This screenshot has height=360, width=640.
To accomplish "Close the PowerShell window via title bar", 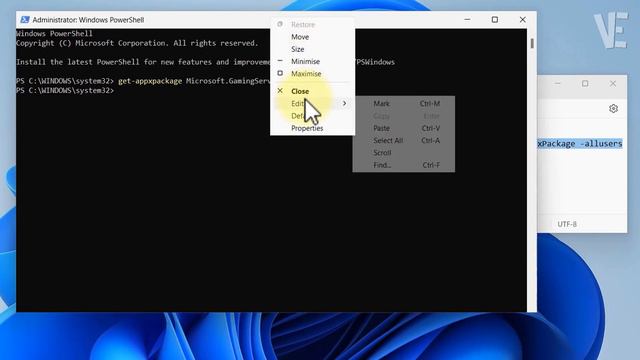I will (522, 20).
